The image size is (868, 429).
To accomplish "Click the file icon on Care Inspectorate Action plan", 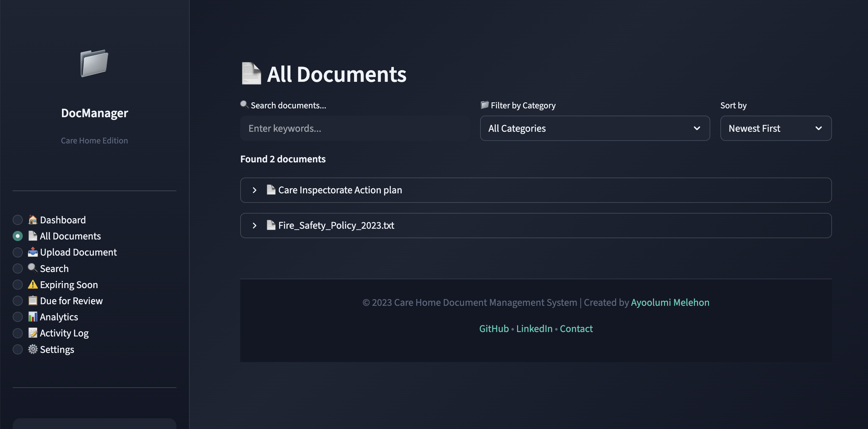I will click(x=271, y=190).
